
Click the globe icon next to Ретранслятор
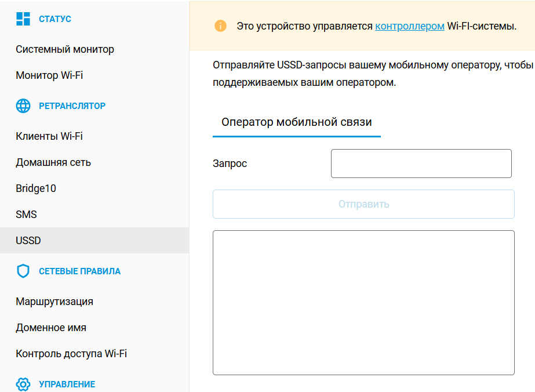pos(22,106)
